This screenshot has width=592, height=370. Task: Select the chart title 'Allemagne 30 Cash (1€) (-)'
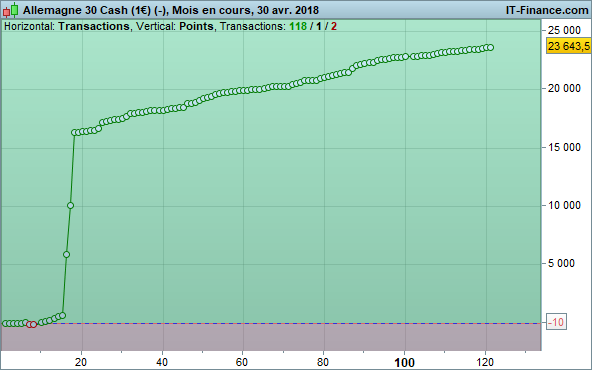[x=94, y=10]
